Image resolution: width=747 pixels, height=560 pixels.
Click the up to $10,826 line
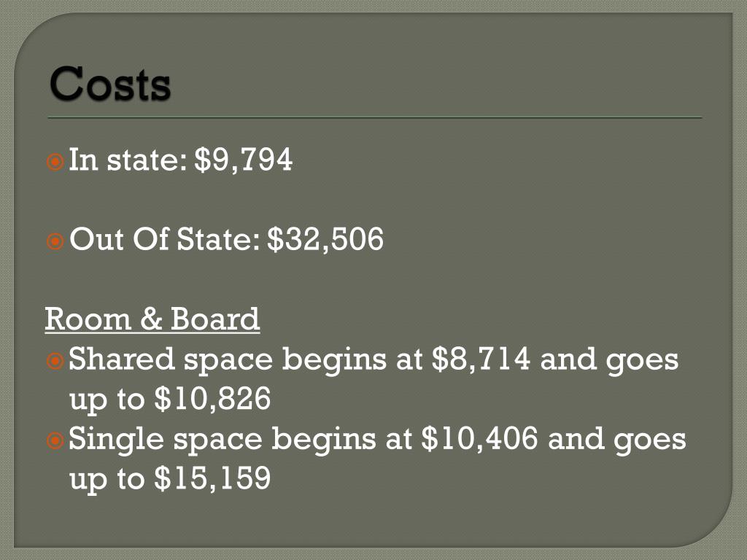tap(170, 400)
